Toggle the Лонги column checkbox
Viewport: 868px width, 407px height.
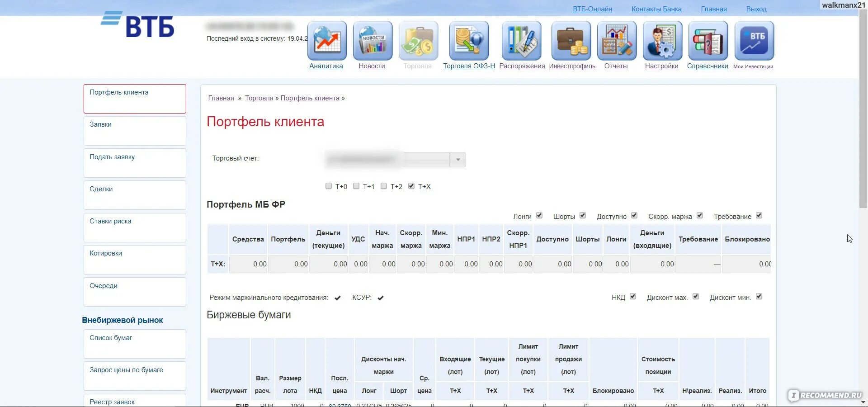pos(539,215)
